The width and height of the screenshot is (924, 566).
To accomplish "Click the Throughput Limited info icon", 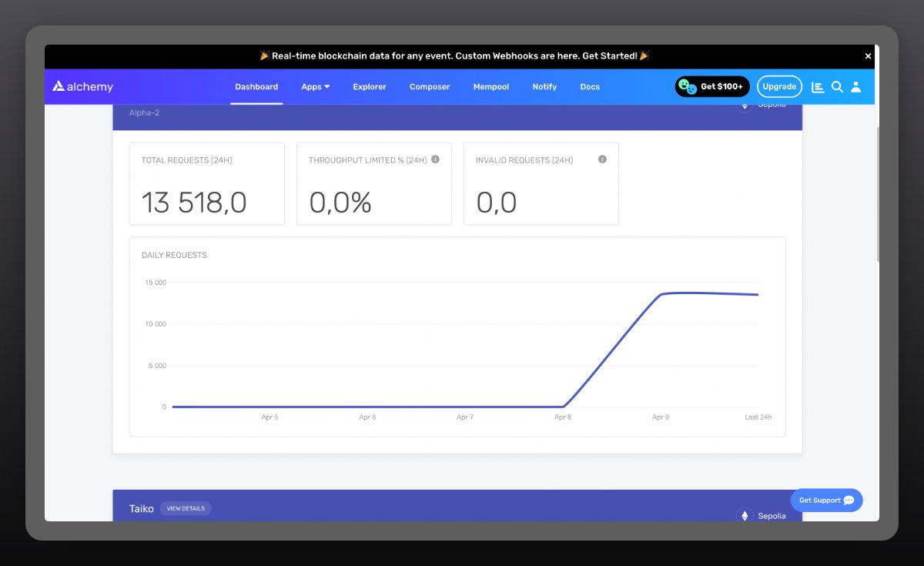I will [435, 159].
